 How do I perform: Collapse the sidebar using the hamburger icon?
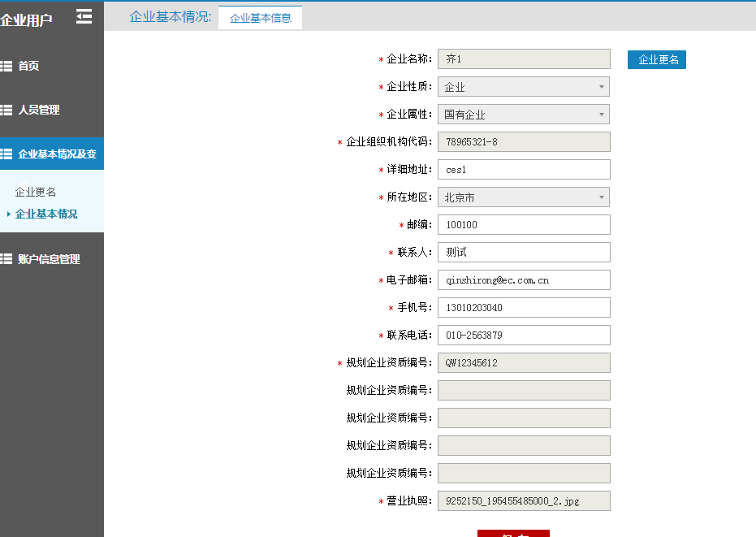point(84,16)
